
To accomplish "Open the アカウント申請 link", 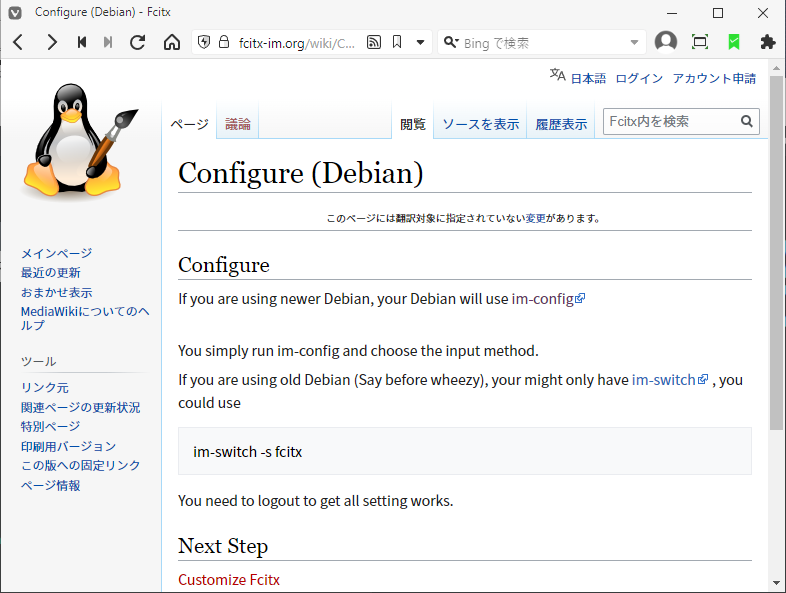I will pos(714,78).
